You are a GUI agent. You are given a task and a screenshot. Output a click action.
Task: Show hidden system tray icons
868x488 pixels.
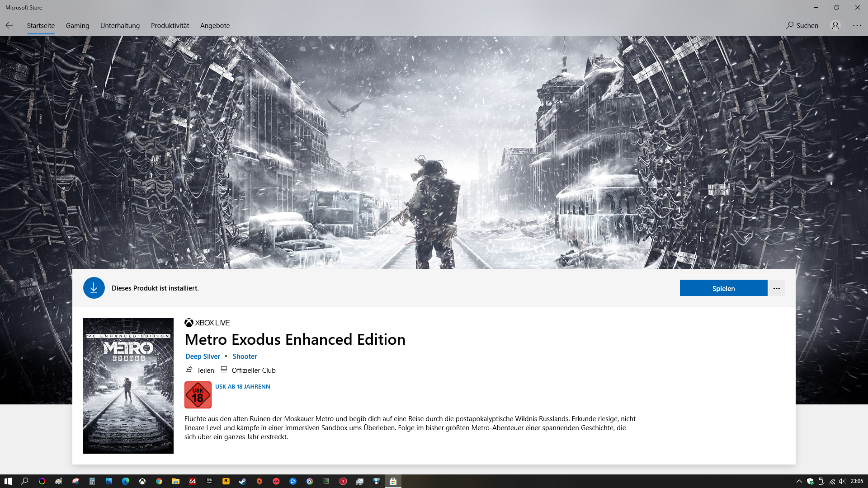click(x=799, y=481)
